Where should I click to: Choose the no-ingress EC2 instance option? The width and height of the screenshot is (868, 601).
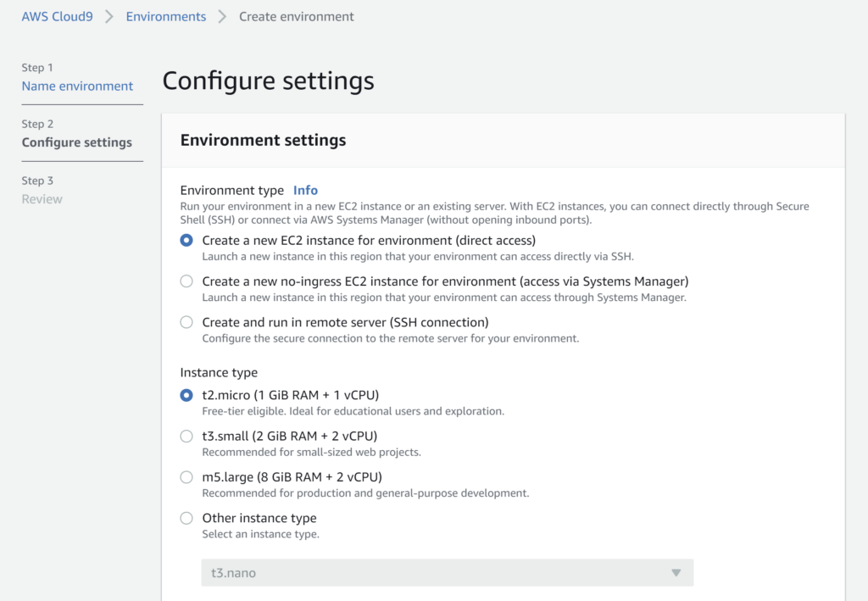[186, 281]
